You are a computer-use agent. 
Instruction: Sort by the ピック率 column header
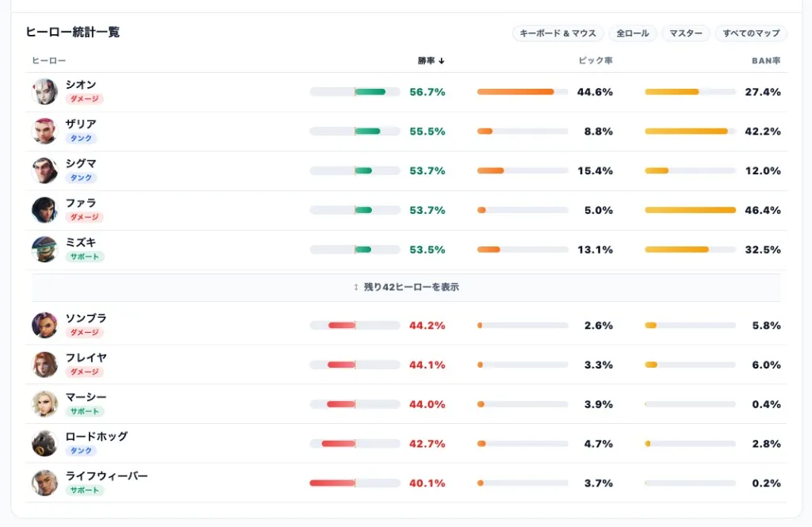(595, 60)
